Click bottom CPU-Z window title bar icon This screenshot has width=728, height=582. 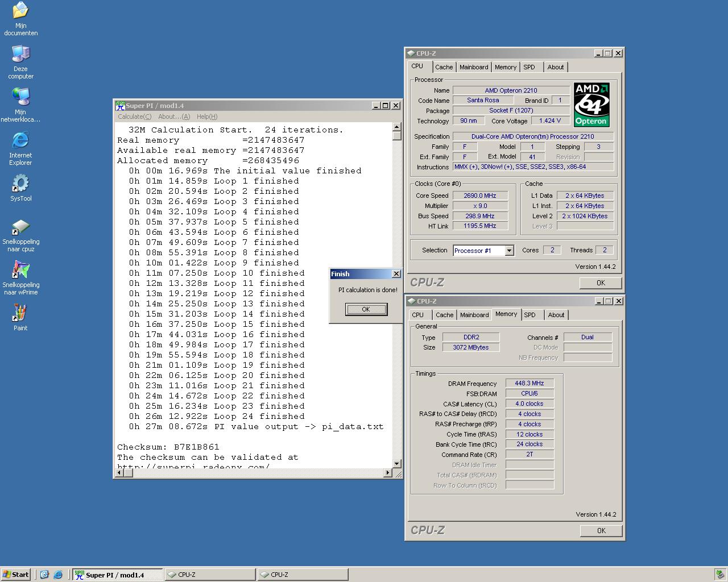tap(411, 301)
